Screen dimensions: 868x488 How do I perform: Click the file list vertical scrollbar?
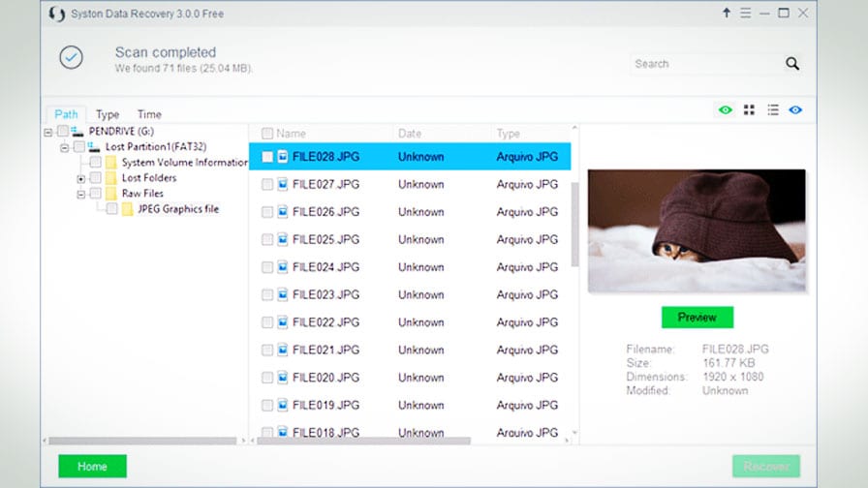pos(574,224)
